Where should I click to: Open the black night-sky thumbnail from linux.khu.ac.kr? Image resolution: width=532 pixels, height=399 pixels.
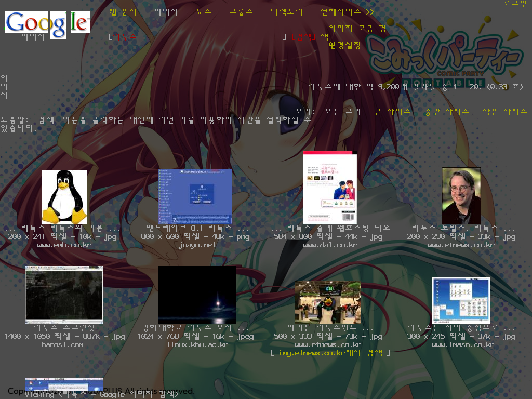(x=197, y=295)
